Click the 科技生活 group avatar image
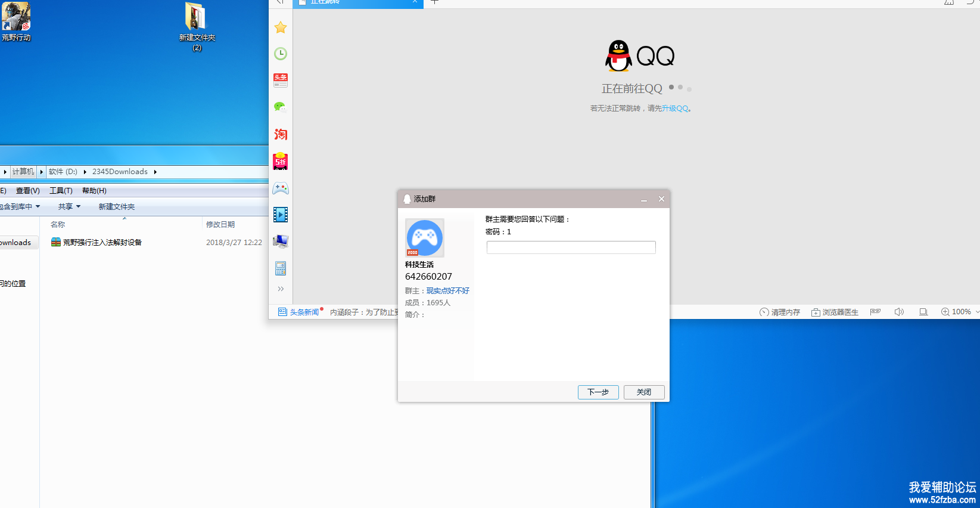 pos(425,238)
